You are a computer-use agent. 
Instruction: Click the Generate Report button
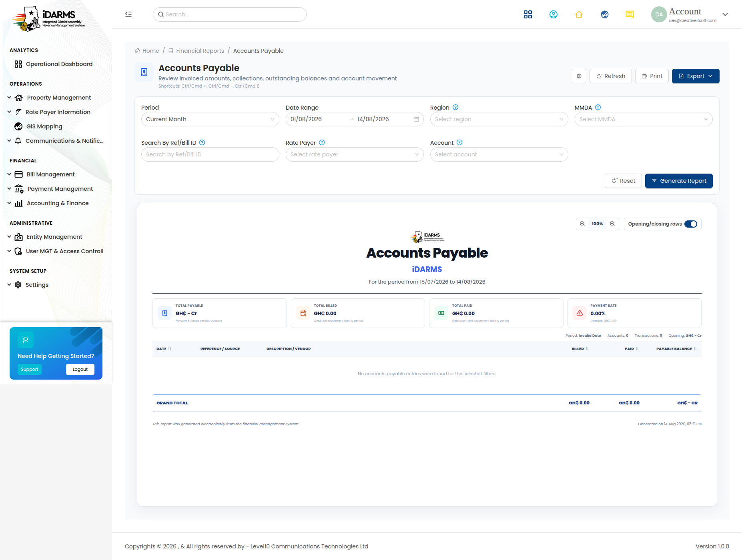point(679,181)
